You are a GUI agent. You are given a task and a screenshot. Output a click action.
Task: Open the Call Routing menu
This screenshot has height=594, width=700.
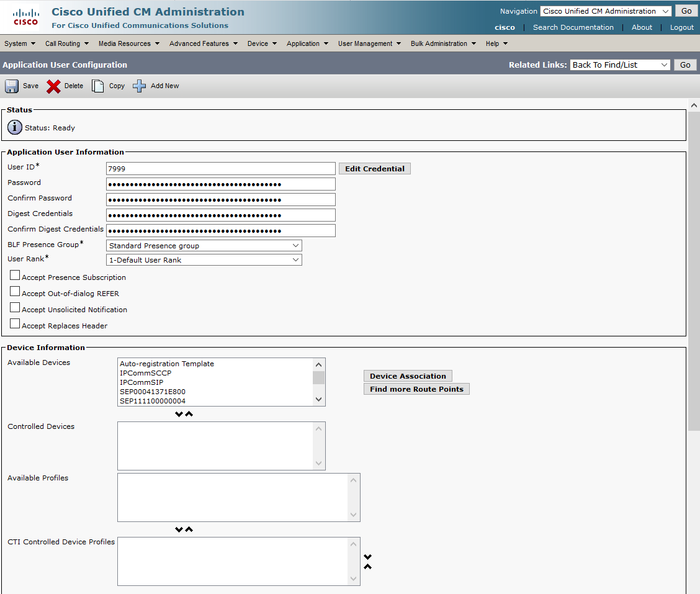click(x=66, y=43)
